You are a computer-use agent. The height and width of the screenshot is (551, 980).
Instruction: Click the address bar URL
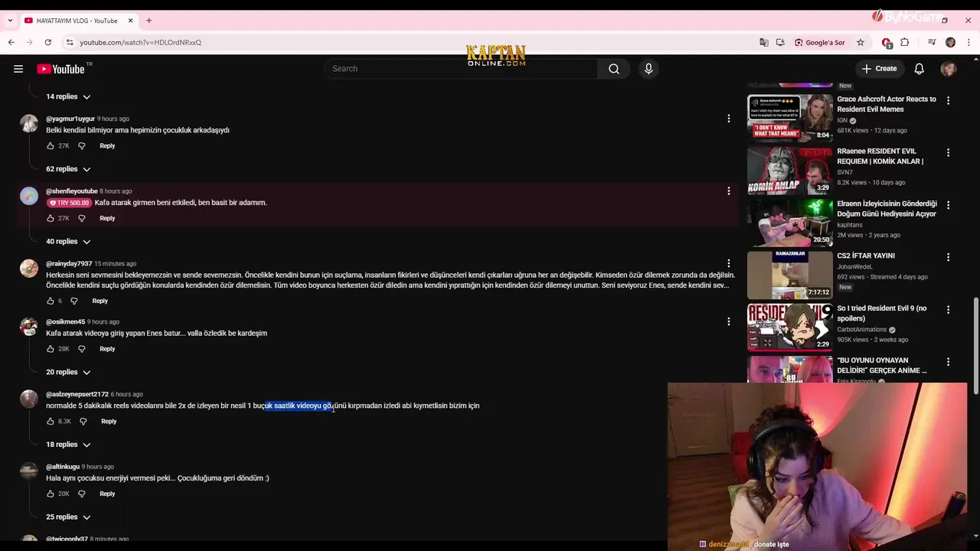point(140,42)
